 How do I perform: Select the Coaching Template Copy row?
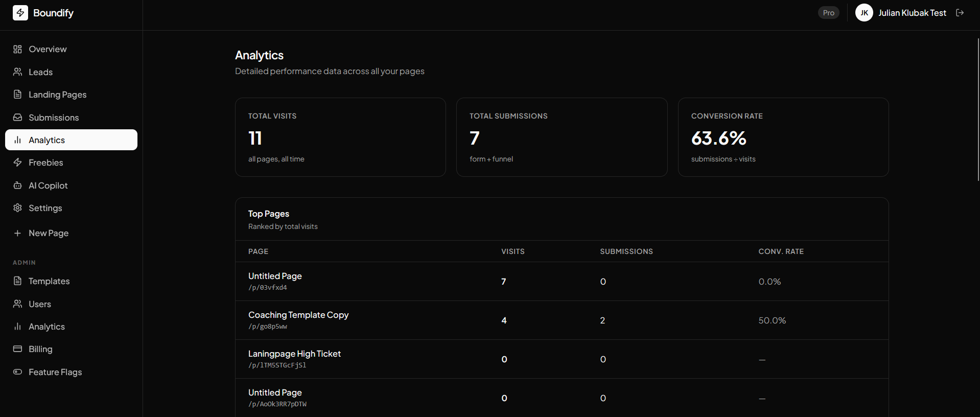562,320
